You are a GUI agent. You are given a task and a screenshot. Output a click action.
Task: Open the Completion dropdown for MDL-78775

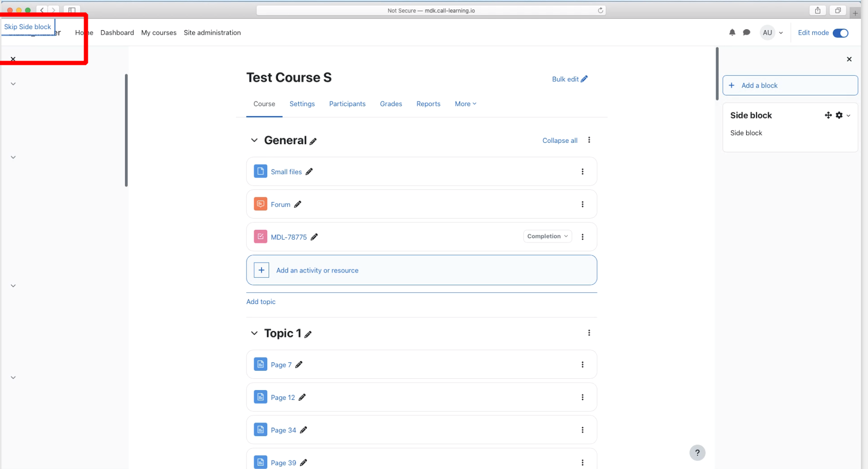click(x=548, y=236)
